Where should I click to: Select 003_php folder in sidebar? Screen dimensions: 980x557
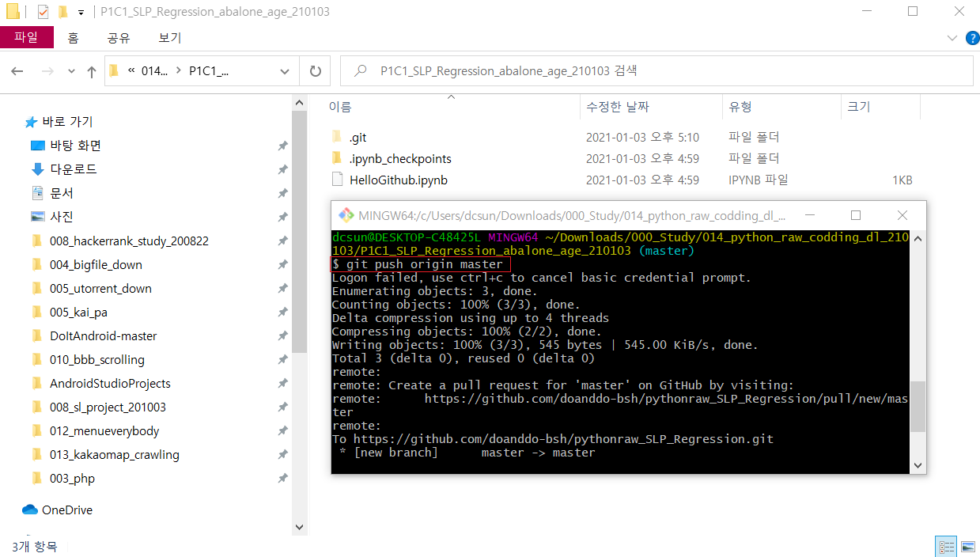coord(72,478)
